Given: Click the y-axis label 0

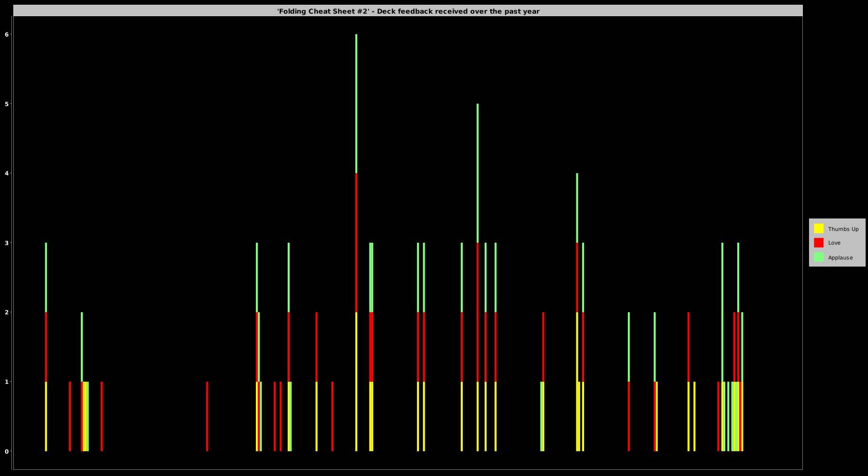Looking at the screenshot, I should pyautogui.click(x=7, y=451).
